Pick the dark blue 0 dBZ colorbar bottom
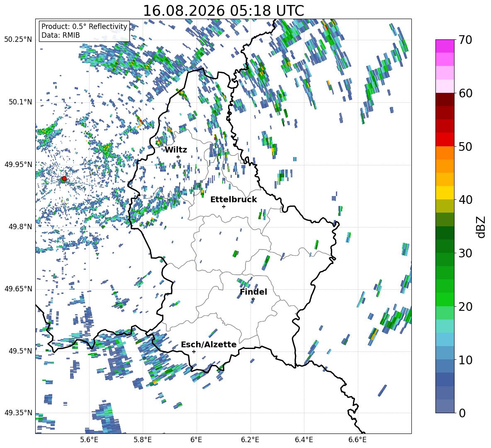The image size is (491, 448). (445, 406)
